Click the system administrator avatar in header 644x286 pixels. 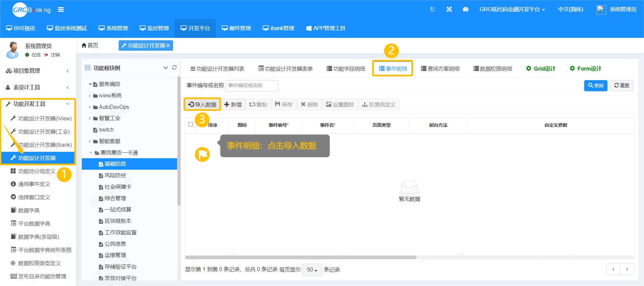click(x=601, y=9)
